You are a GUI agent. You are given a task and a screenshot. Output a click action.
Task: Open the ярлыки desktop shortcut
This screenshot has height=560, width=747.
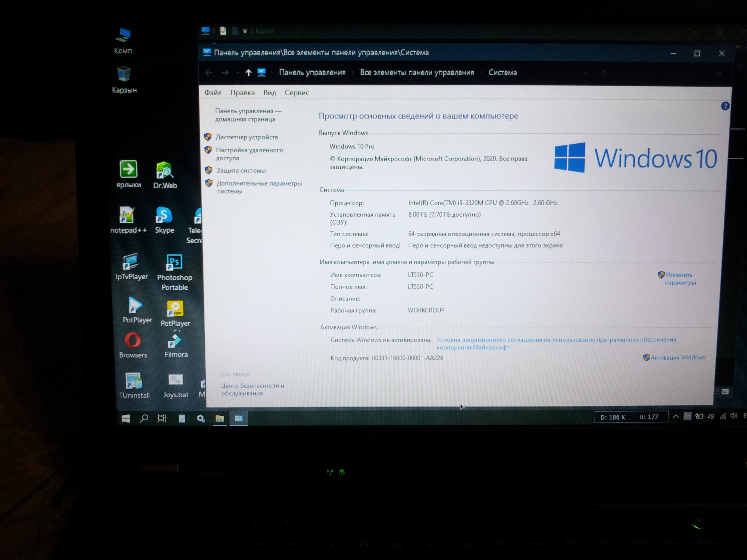tap(129, 175)
